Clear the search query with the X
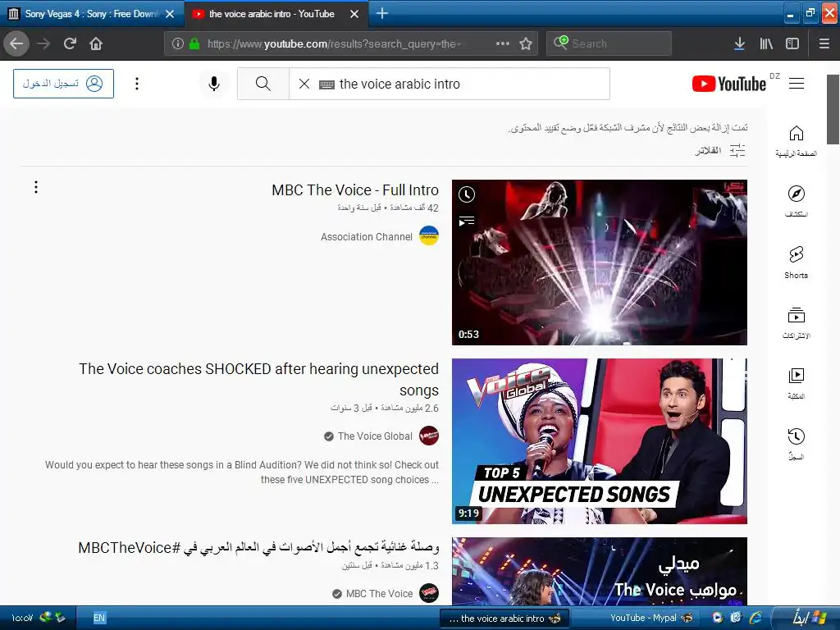Viewport: 840px width, 630px height. [304, 84]
